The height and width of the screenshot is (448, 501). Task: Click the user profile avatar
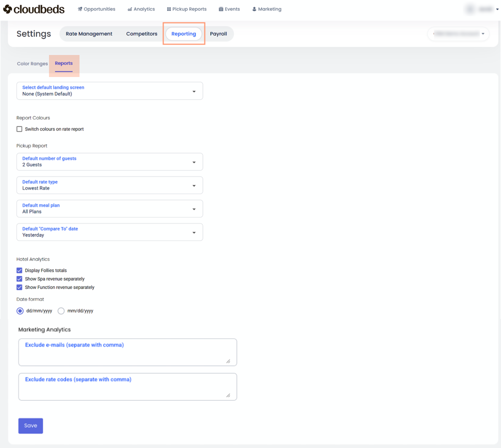coord(470,9)
